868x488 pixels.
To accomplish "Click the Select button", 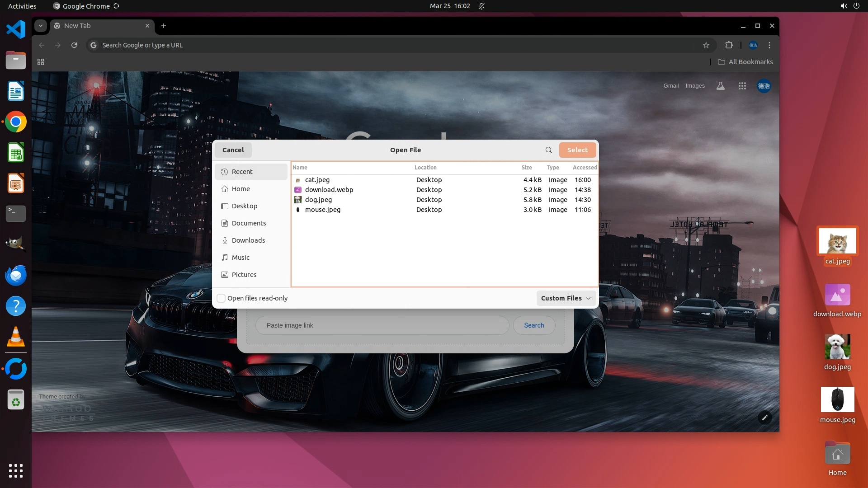I will click(577, 150).
